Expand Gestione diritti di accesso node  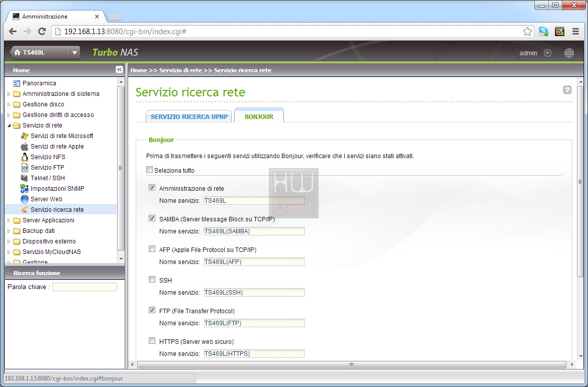pyautogui.click(x=9, y=114)
